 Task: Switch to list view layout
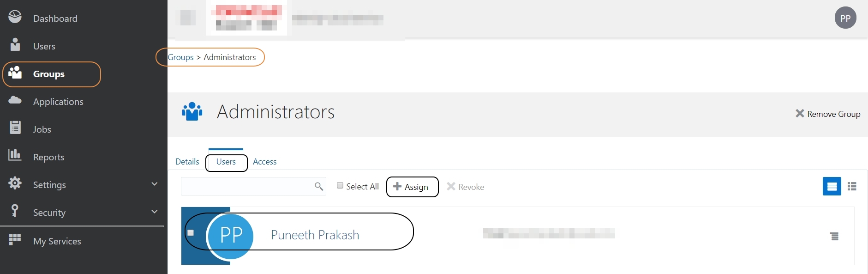(852, 187)
